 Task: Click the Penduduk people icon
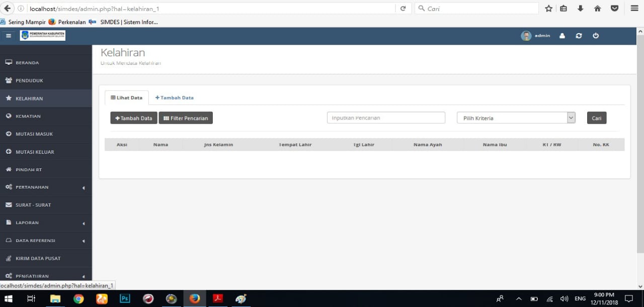(9, 80)
